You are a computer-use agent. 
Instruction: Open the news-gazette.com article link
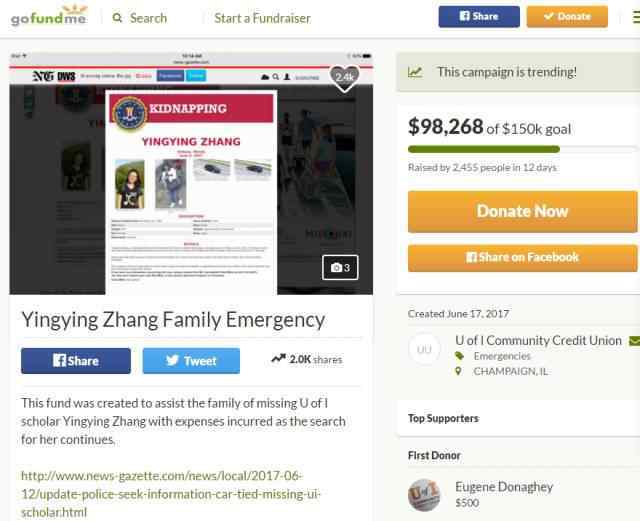171,494
